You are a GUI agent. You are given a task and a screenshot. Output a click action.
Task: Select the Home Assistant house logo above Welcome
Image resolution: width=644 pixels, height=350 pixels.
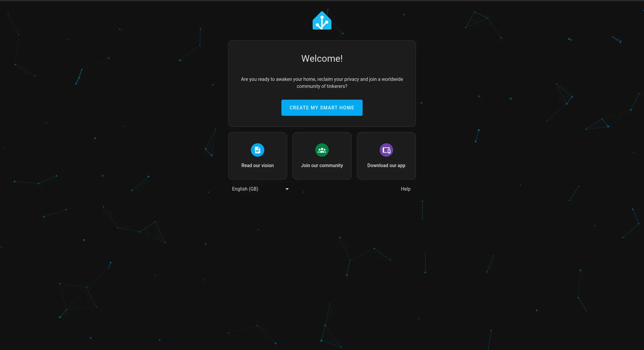pyautogui.click(x=322, y=20)
